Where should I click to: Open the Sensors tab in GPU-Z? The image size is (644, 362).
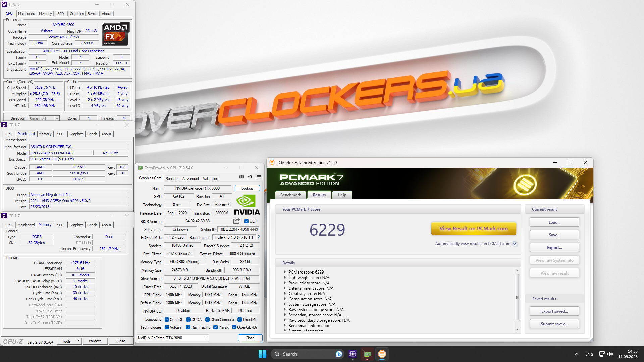pyautogui.click(x=172, y=179)
